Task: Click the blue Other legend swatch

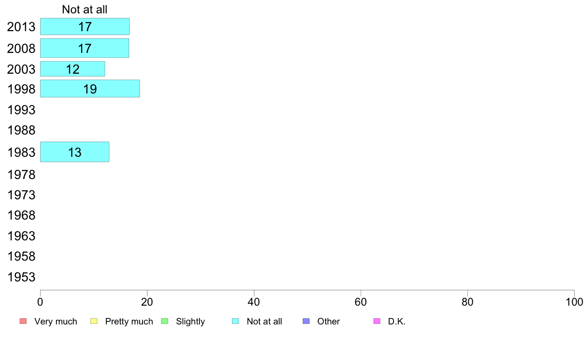Action: [x=306, y=321]
